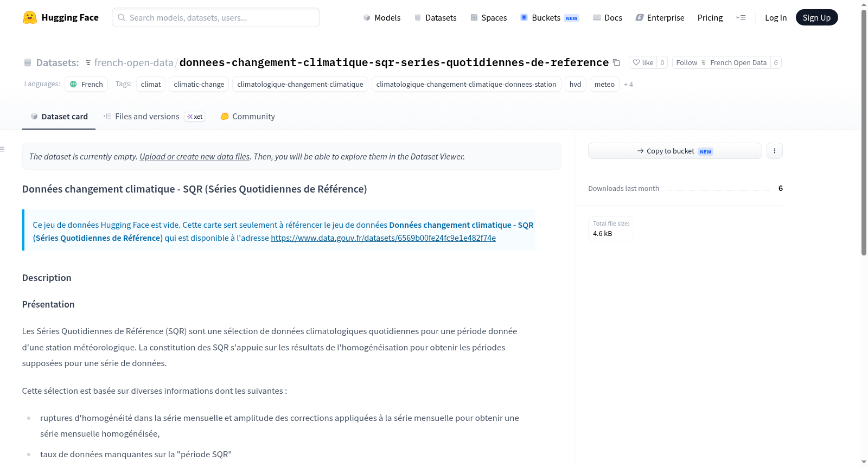The image size is (868, 467).
Task: Select the hvd tag
Action: 575,84
